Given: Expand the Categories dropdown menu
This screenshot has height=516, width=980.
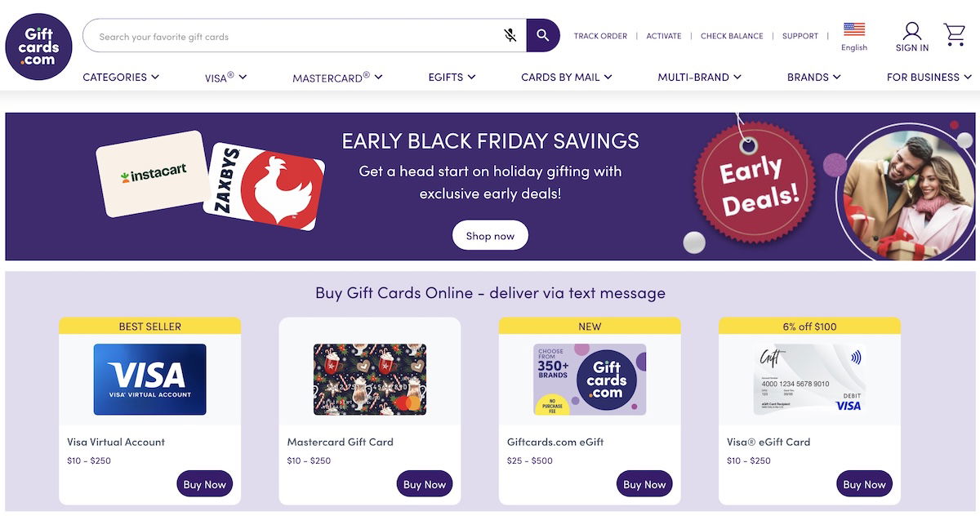Looking at the screenshot, I should (121, 77).
